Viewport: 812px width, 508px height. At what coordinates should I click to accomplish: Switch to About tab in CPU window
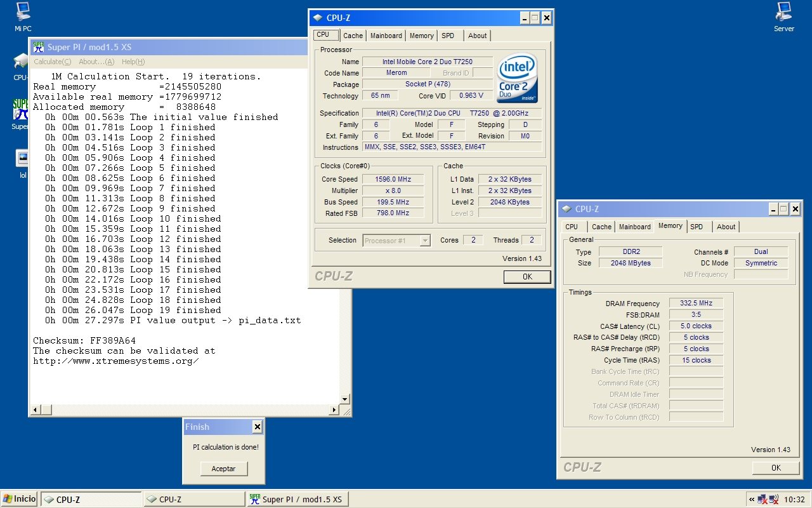point(478,36)
